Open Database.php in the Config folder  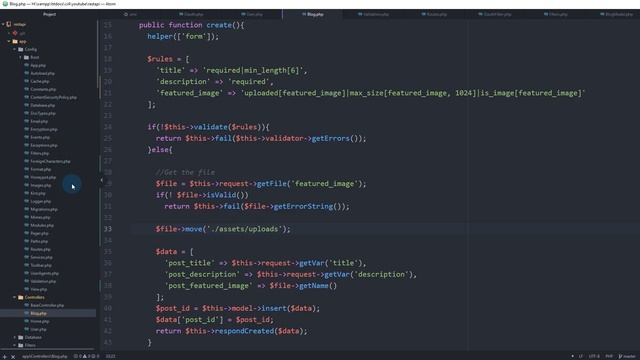(42, 105)
